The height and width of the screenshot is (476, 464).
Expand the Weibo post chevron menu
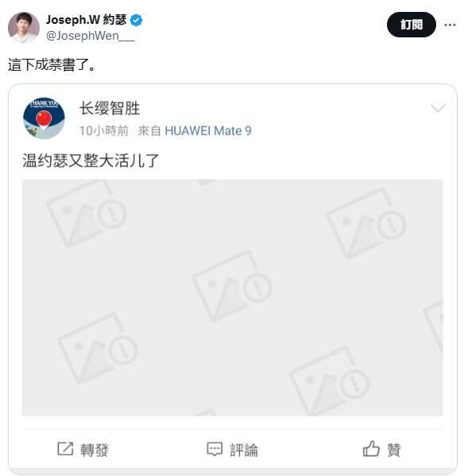tap(438, 108)
